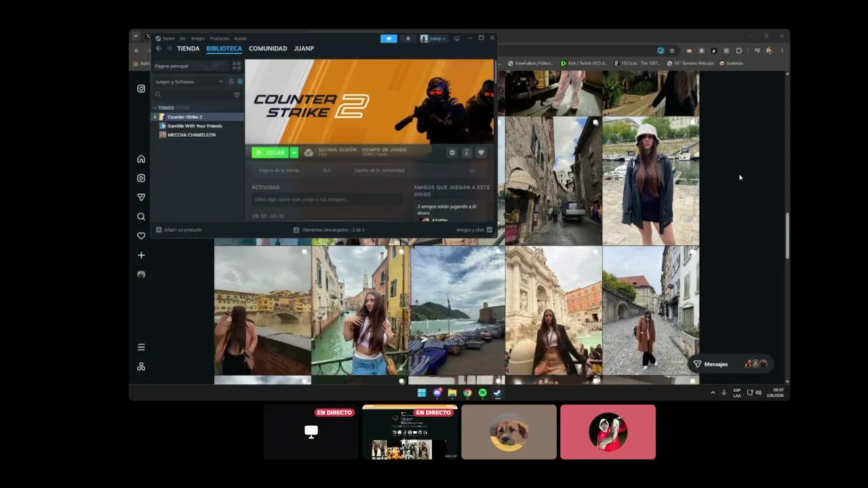The height and width of the screenshot is (488, 868).
Task: Open Instagram direct messages paper-plane icon
Action: (x=141, y=197)
